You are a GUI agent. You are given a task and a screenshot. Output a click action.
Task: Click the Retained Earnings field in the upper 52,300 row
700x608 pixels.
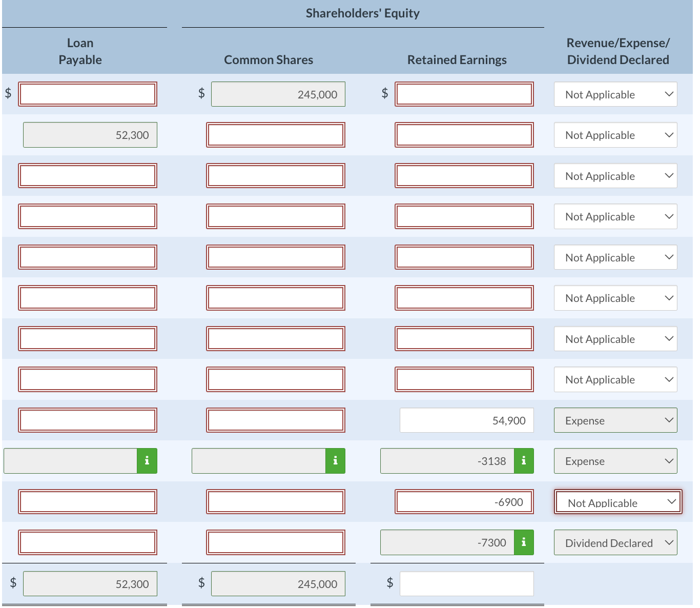[464, 135]
